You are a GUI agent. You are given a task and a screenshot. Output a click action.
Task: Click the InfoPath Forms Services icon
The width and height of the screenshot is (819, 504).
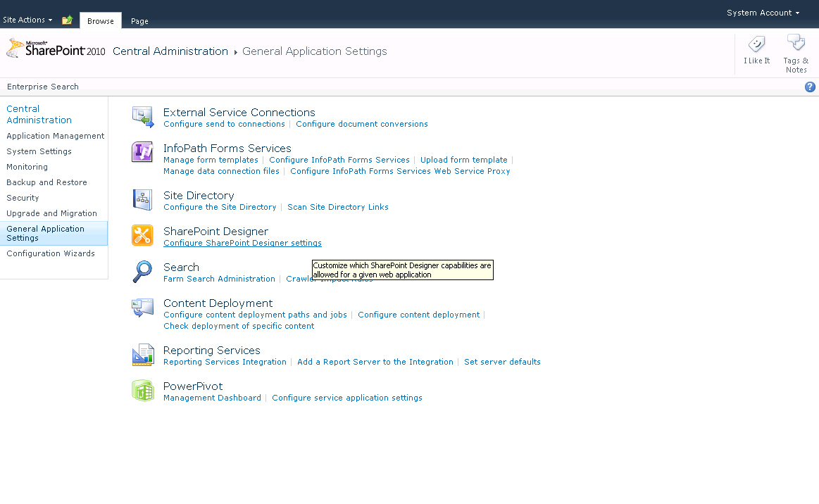click(142, 152)
